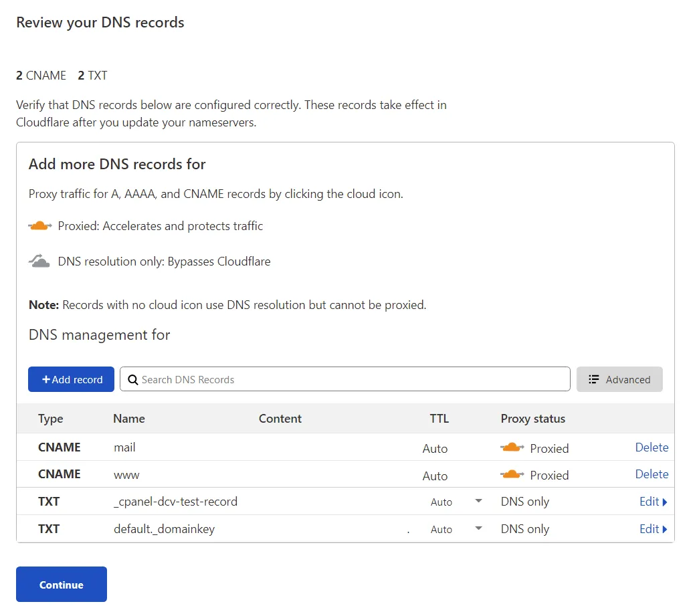
Task: Click the list icon on Advanced button
Action: tap(593, 379)
